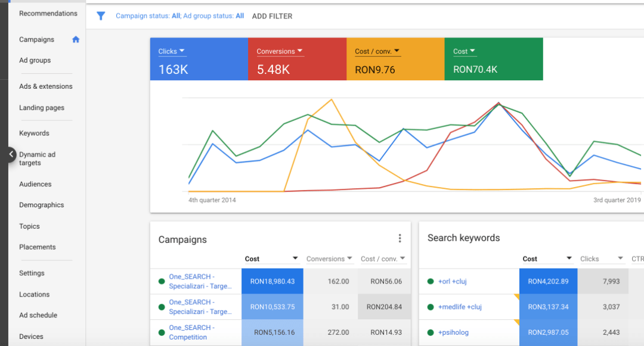The width and height of the screenshot is (644, 346).
Task: Open the Campaigns card three-dot menu
Action: click(400, 239)
